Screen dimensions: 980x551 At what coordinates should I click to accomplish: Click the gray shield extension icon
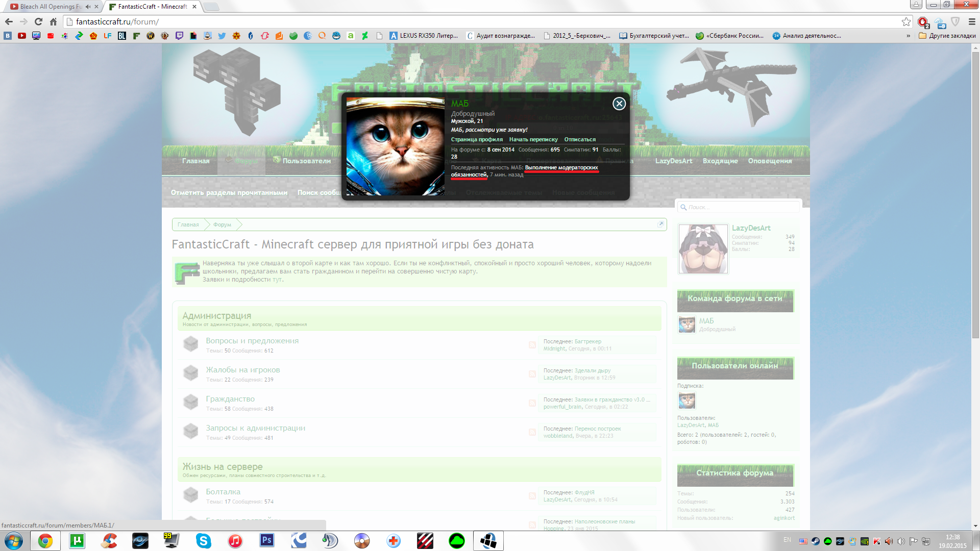point(955,21)
